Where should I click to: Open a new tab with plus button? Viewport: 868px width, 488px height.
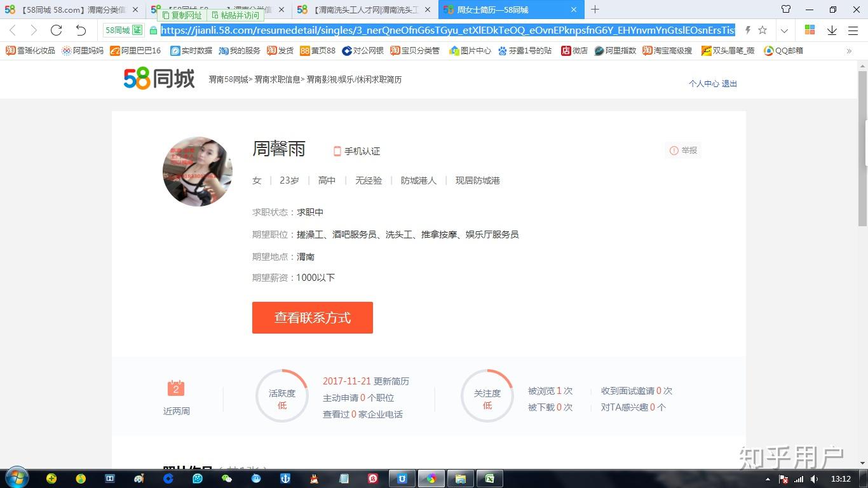pyautogui.click(x=595, y=10)
